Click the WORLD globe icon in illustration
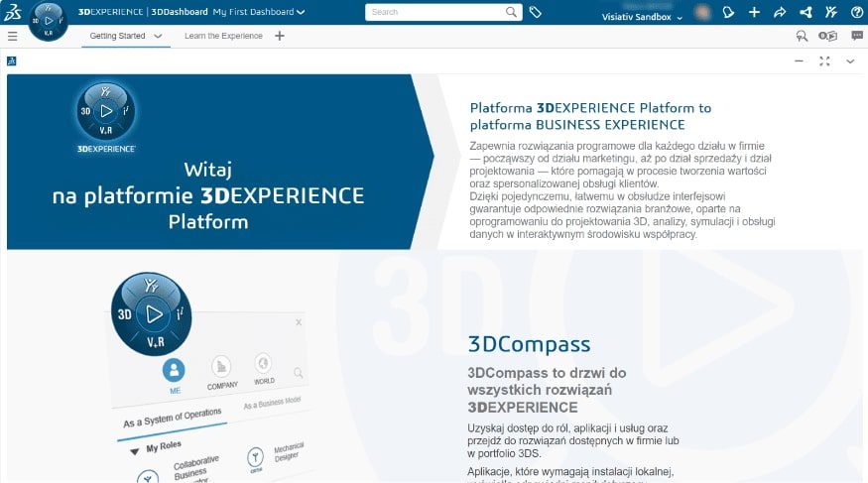This screenshot has height=483, width=868. (263, 364)
